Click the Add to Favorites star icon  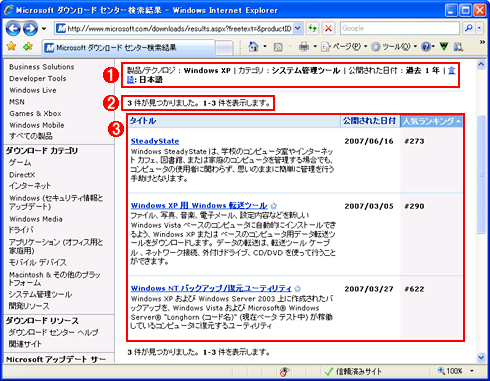[28, 46]
